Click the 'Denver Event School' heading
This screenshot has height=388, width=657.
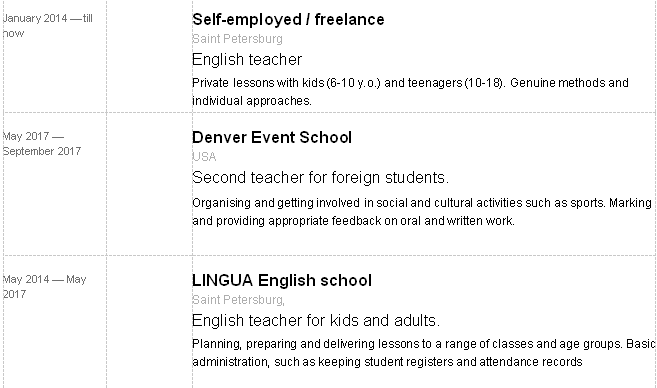point(272,137)
